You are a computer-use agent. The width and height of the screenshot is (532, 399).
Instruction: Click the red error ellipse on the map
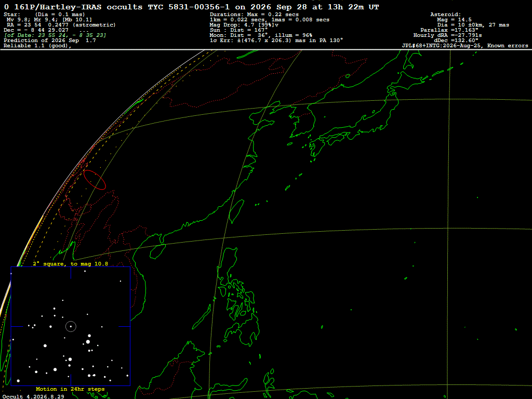click(x=95, y=179)
